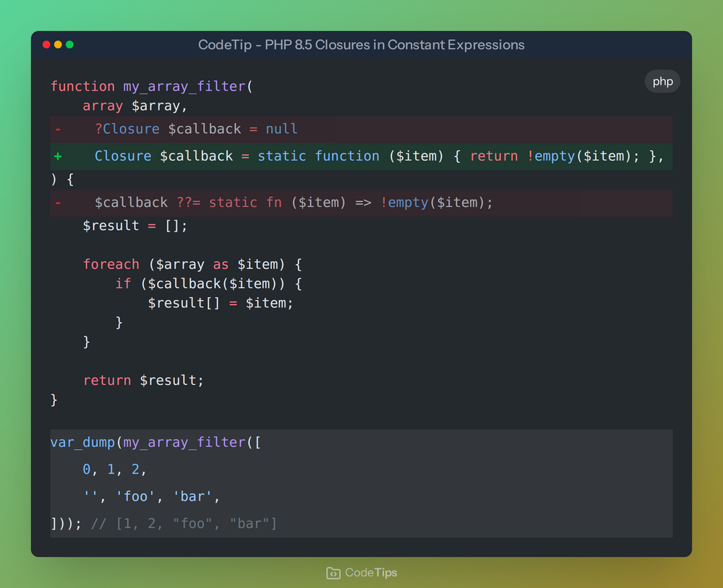Click the 'foo' string literal
Image resolution: width=723 pixels, height=588 pixels.
136,496
